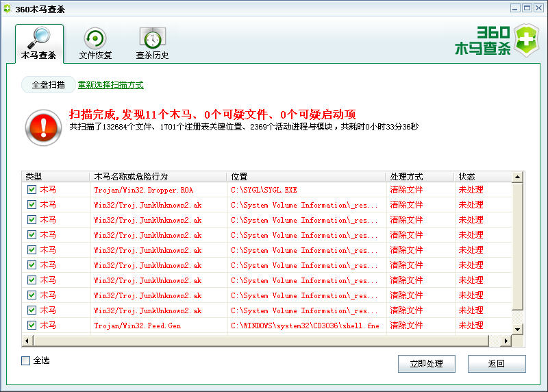Viewport: 548px width, 392px height.
Task: Click the horizontal scroll left arrow
Action: (x=27, y=341)
